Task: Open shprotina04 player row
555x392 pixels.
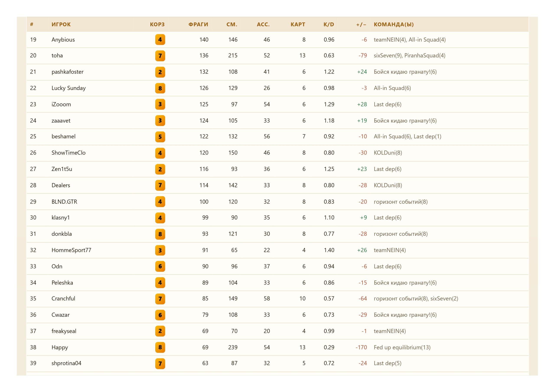Action: (277, 363)
